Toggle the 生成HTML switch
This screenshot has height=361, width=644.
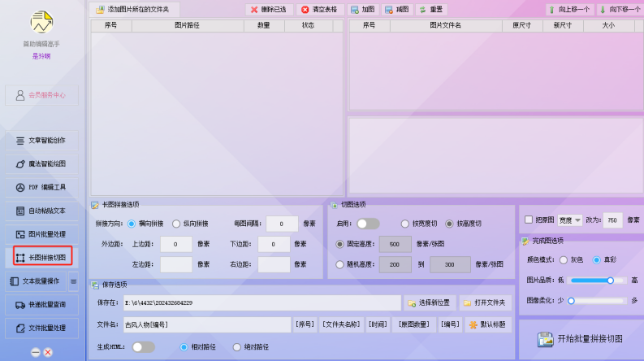tap(144, 347)
